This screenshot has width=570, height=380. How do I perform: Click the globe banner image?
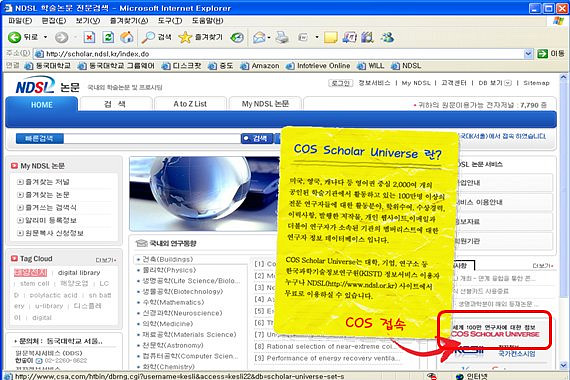coord(205,194)
